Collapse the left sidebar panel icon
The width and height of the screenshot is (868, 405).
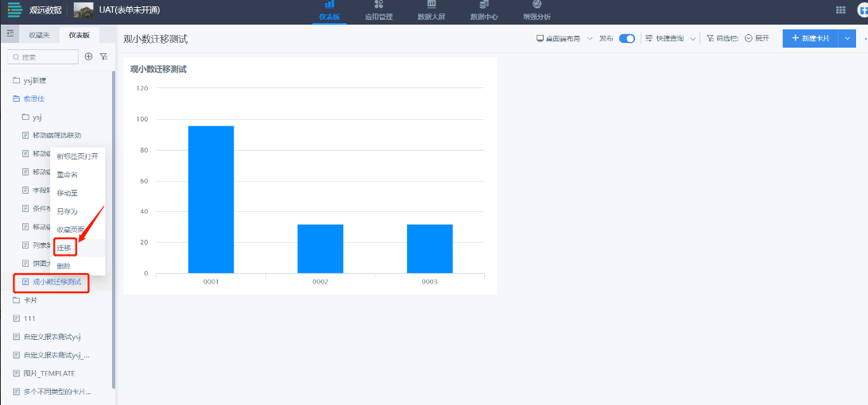point(10,35)
